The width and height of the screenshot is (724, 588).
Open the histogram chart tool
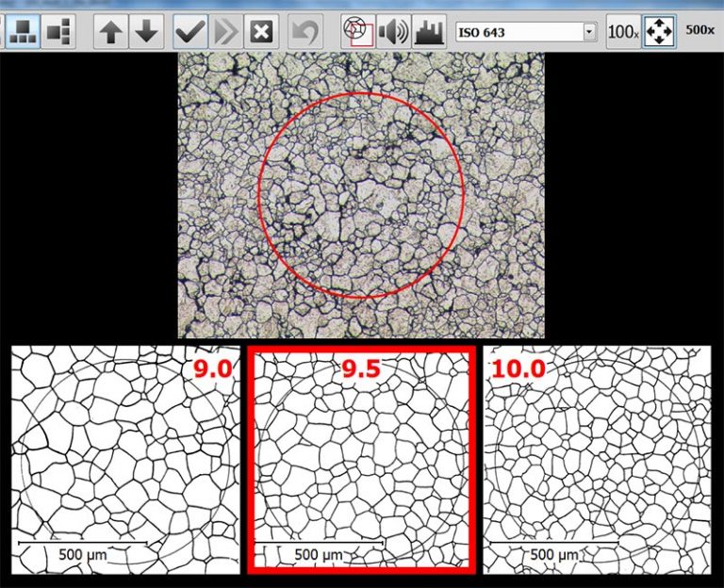(429, 32)
